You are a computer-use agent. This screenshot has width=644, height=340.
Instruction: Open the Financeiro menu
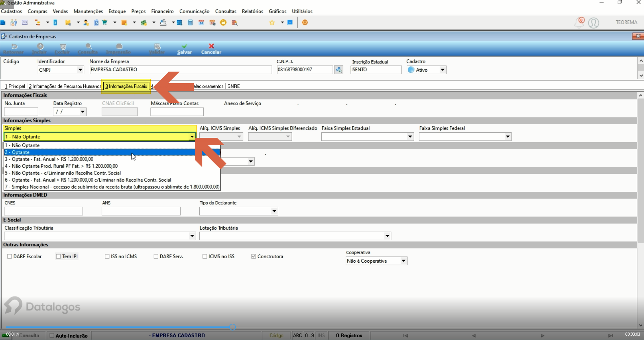point(162,11)
